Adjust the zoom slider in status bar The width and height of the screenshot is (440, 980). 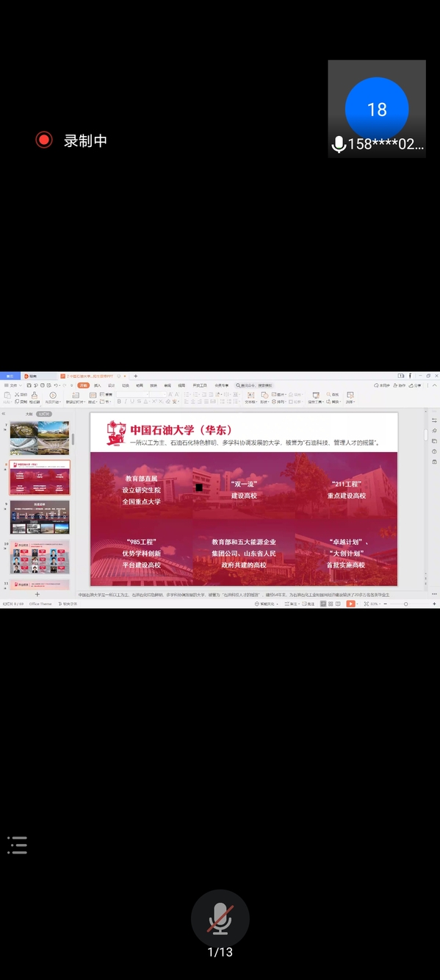[405, 604]
